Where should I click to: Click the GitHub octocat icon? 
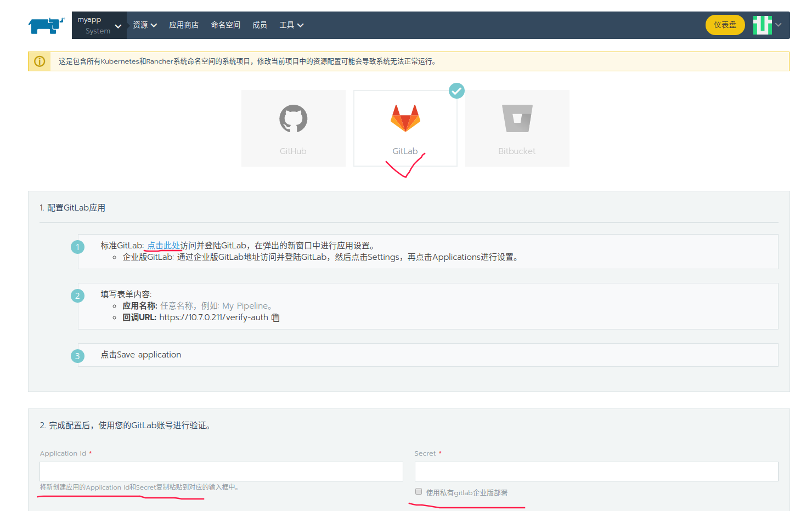coord(294,118)
